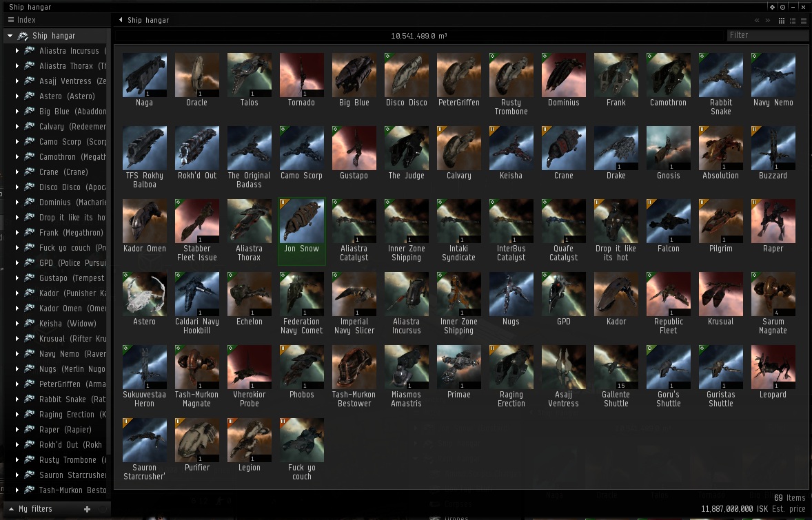Select the Echelon ship icon
The width and height of the screenshot is (812, 520).
(x=249, y=294)
